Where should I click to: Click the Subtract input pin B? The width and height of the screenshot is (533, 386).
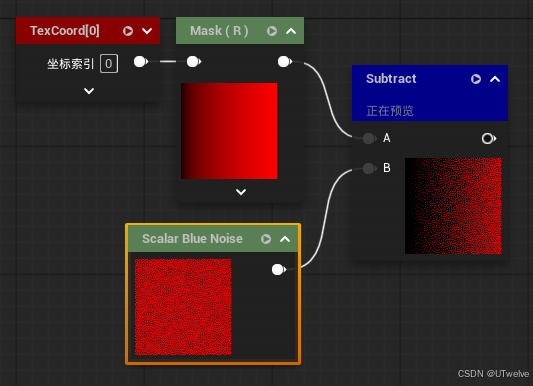pos(369,168)
